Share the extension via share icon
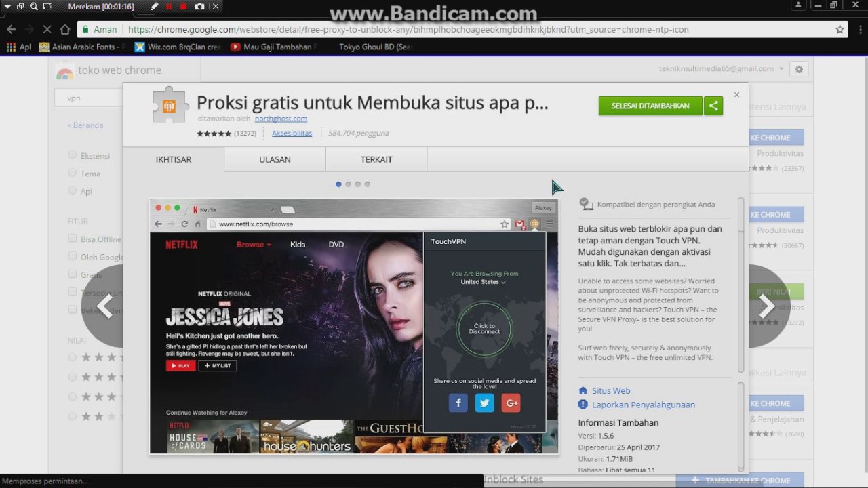This screenshot has width=868, height=488. (713, 106)
